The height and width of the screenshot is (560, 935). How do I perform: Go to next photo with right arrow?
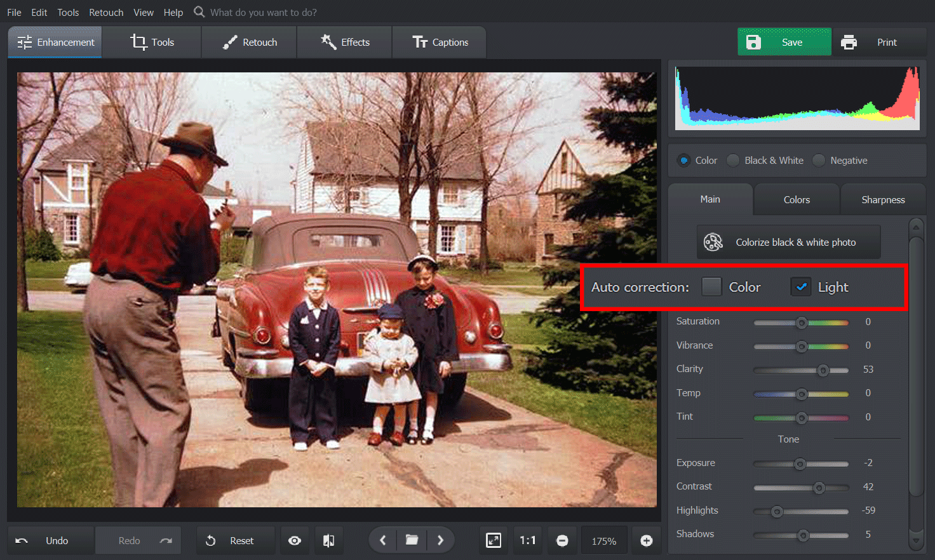click(441, 540)
